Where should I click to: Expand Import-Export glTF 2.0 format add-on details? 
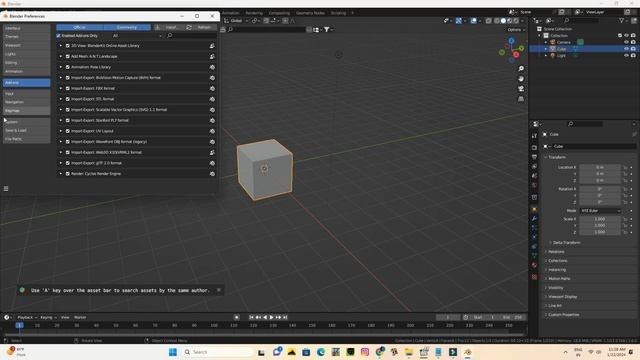[61, 163]
